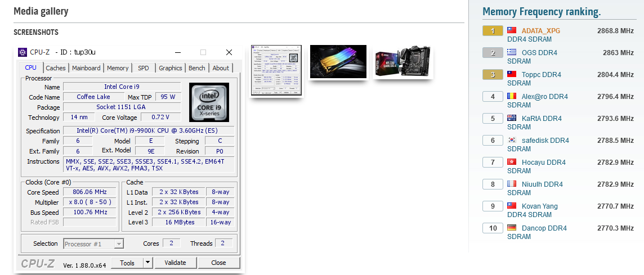Image resolution: width=644 pixels, height=275 pixels.
Task: Open the About tab
Action: pos(221,68)
